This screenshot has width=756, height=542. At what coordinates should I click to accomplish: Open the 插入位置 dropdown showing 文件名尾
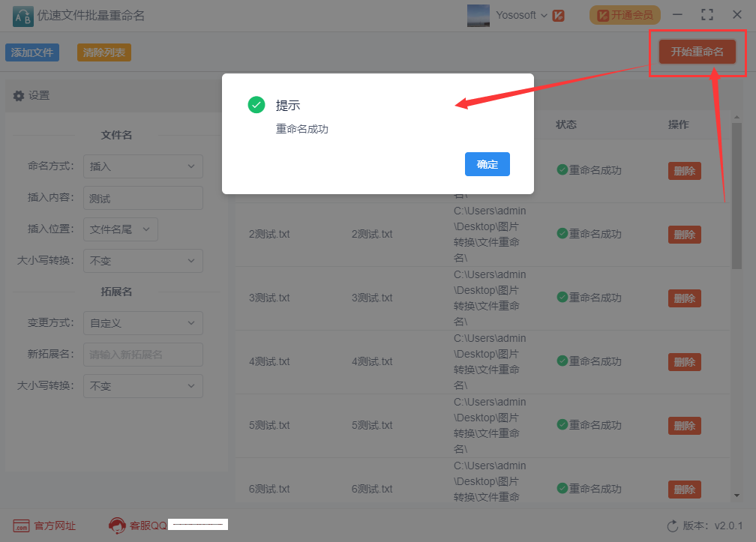point(121,229)
